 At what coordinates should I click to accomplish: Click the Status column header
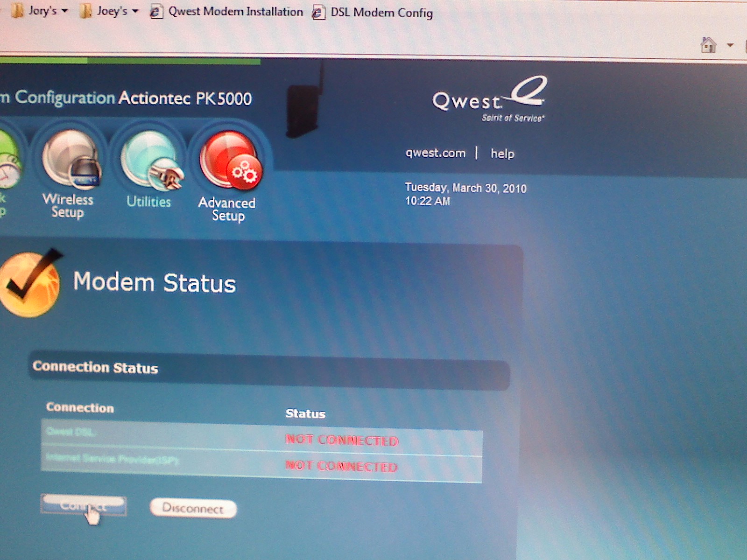[x=305, y=413]
